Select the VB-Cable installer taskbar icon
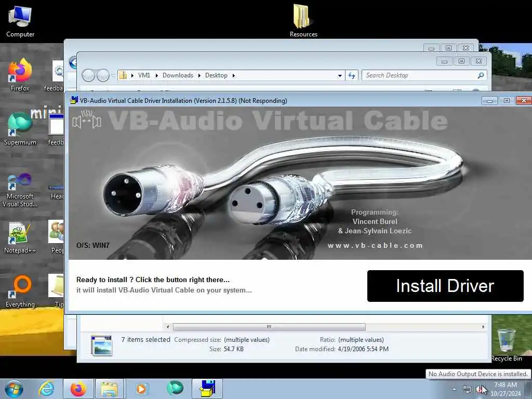The height and width of the screenshot is (399, 532). 207,389
